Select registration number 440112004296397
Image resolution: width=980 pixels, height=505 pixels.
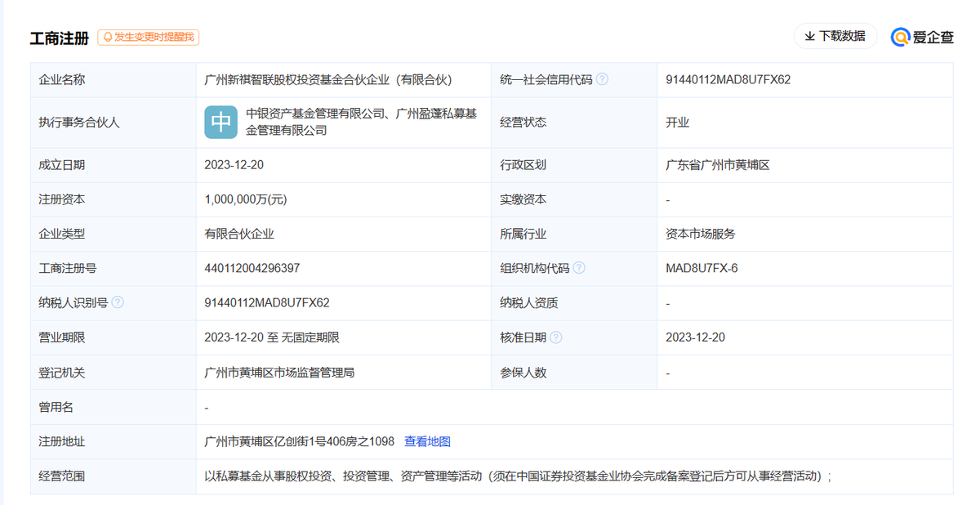pos(252,268)
